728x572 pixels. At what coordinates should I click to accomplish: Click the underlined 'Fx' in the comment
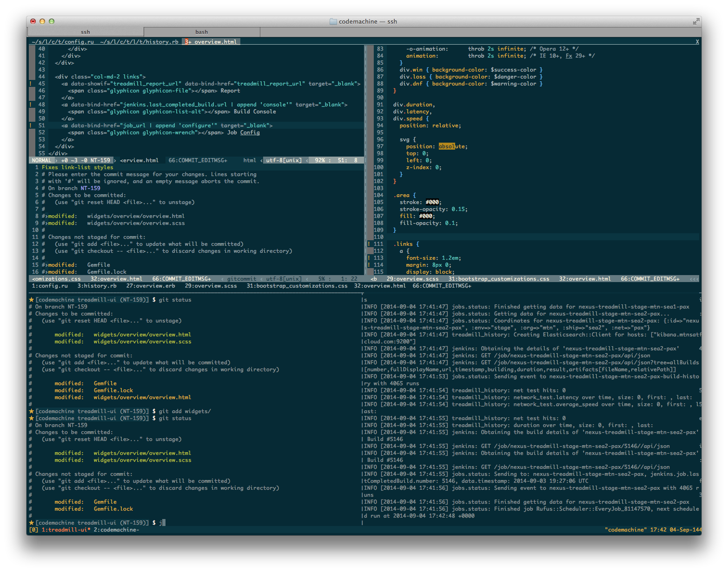point(569,56)
